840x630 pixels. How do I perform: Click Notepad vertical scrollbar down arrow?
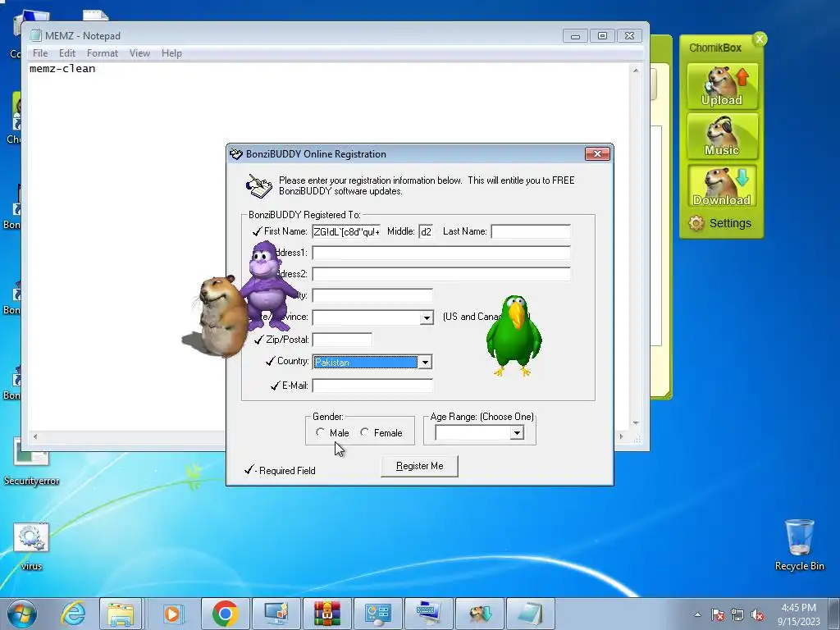point(636,423)
